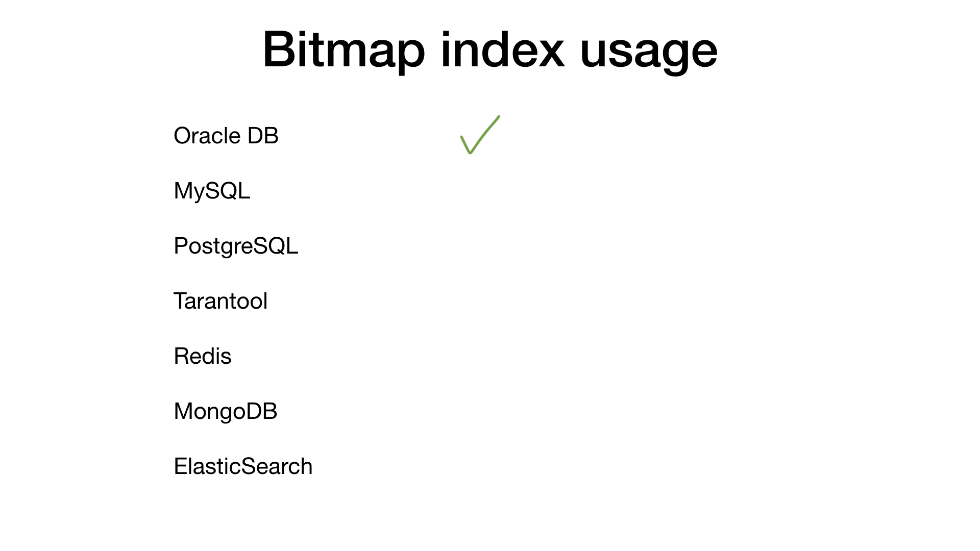The width and height of the screenshot is (980, 551).
Task: Click the capital 'B' starting the title
Action: 277,50
